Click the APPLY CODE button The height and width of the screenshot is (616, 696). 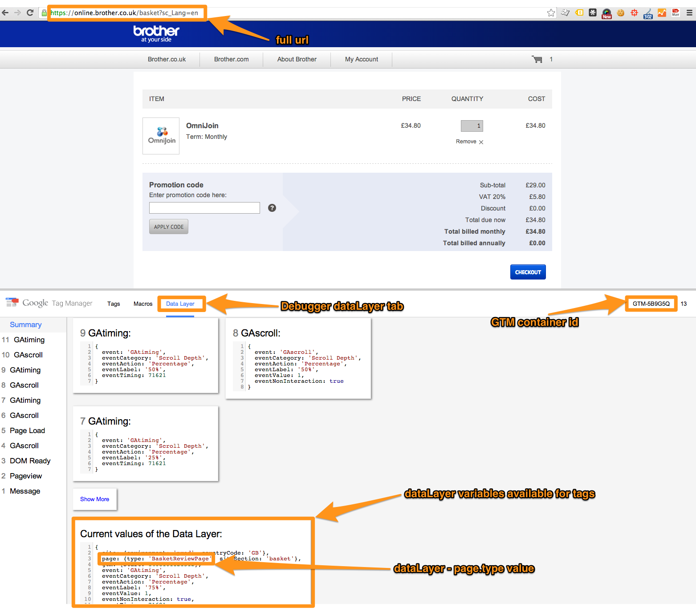coord(169,227)
